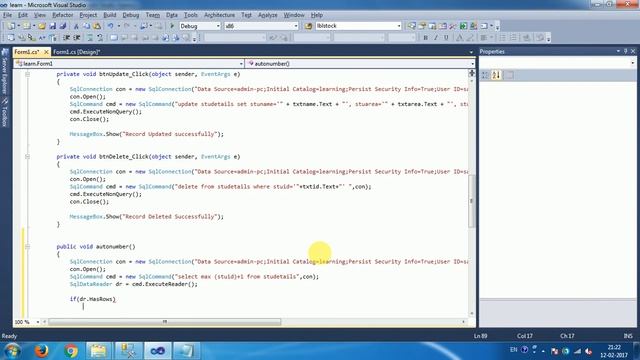Open the Windows Start menu

click(x=12, y=351)
